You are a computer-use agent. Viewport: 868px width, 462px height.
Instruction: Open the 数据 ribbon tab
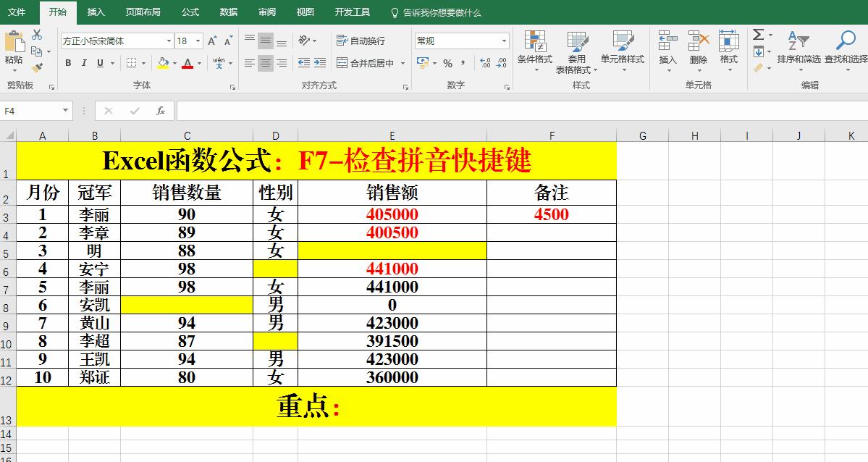click(227, 12)
